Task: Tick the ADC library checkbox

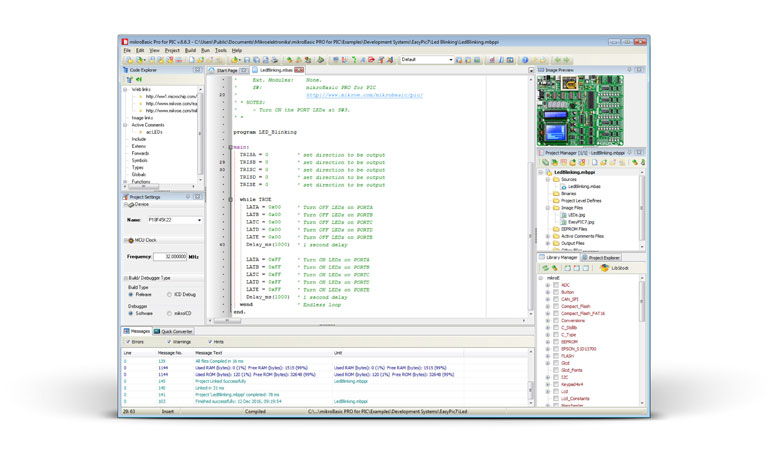Action: click(x=555, y=285)
